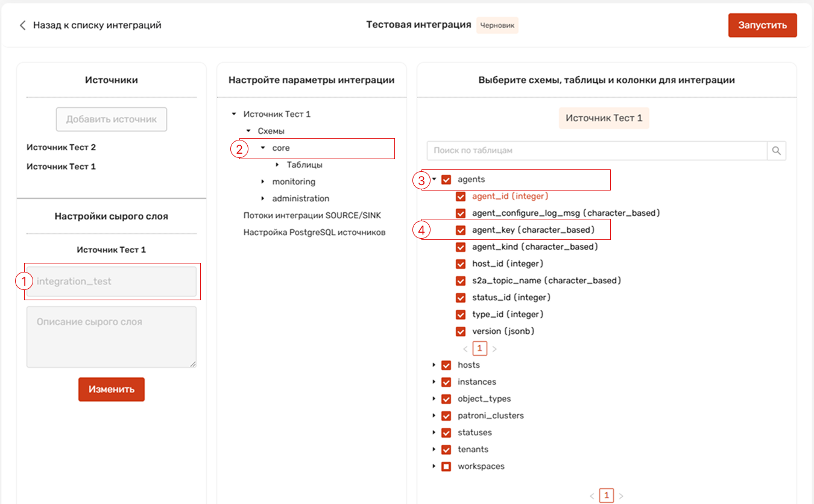Click the integration_test name field
This screenshot has width=814, height=504.
[112, 281]
